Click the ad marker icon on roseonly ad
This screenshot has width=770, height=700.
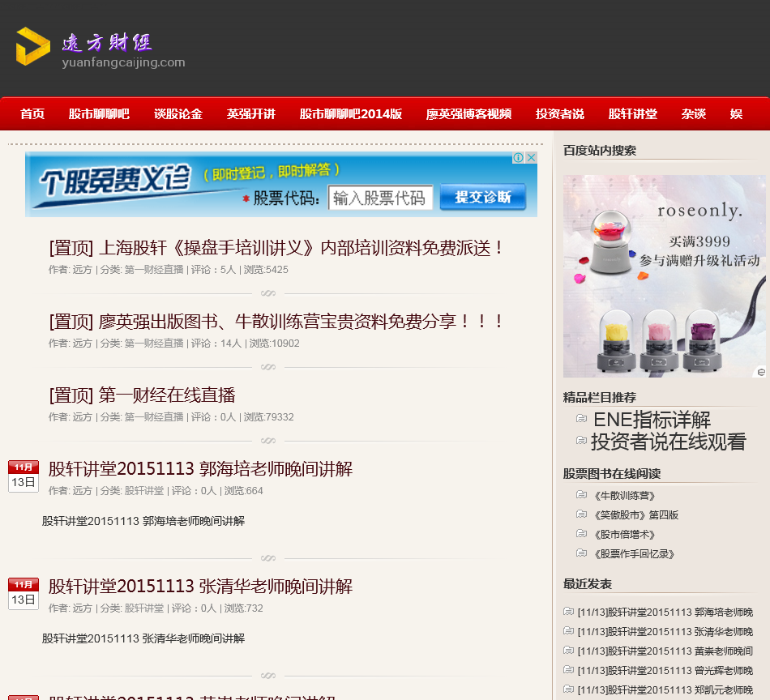click(x=760, y=372)
